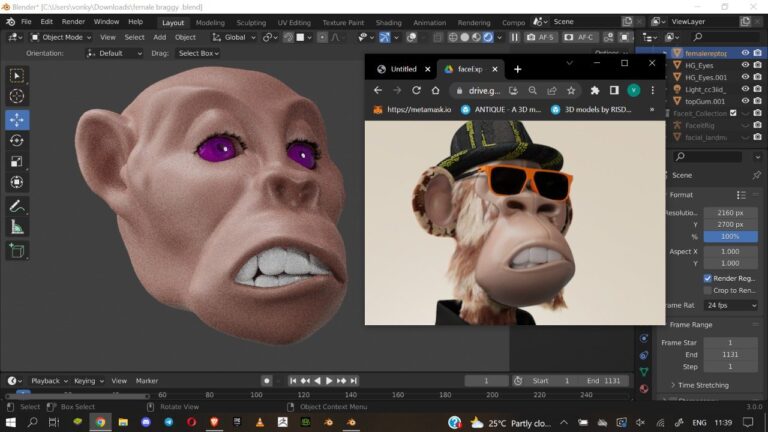Activate the Scale tool
Viewport: 768px width, 432px height.
tap(17, 161)
